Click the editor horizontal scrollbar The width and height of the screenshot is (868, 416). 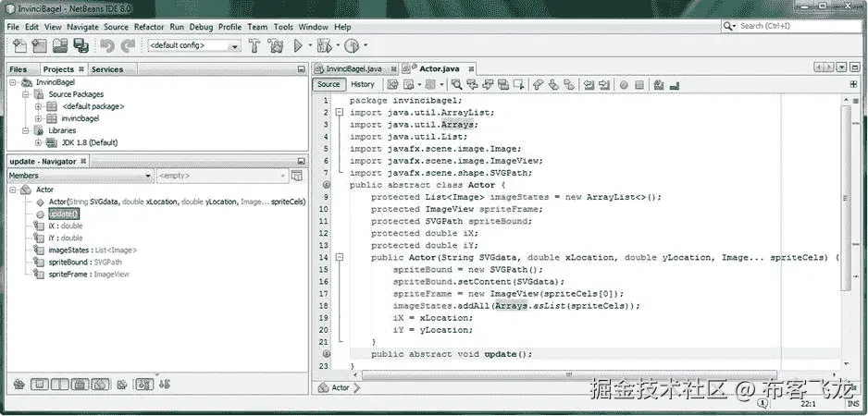tap(568, 374)
